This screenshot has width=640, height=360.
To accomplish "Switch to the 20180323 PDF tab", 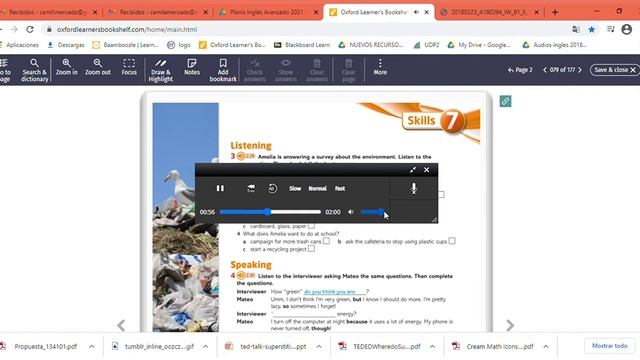I will tap(489, 12).
